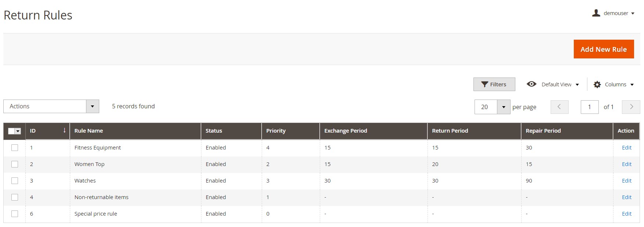Go to previous page with left chevron

pos(559,107)
